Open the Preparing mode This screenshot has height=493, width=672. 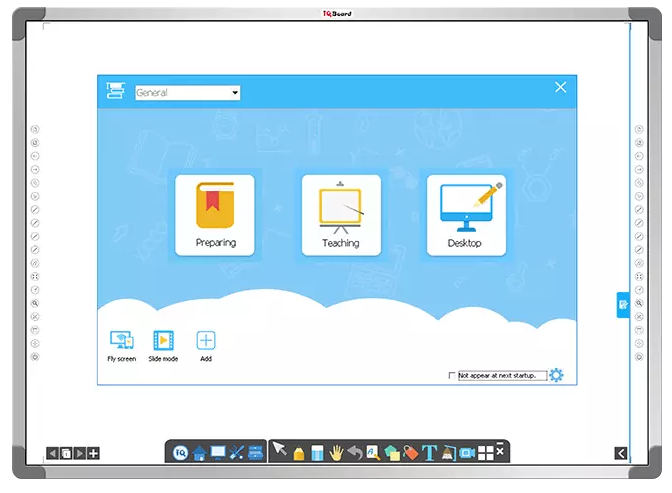(215, 215)
